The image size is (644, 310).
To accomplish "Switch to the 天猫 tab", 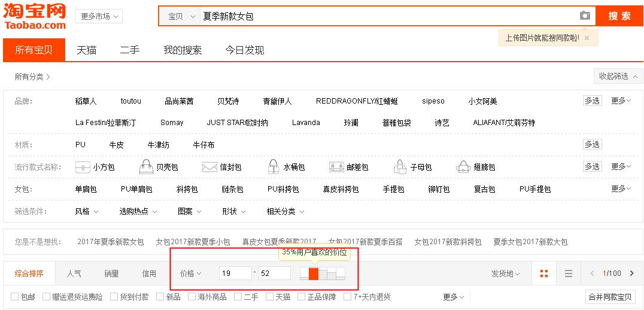I will point(86,50).
